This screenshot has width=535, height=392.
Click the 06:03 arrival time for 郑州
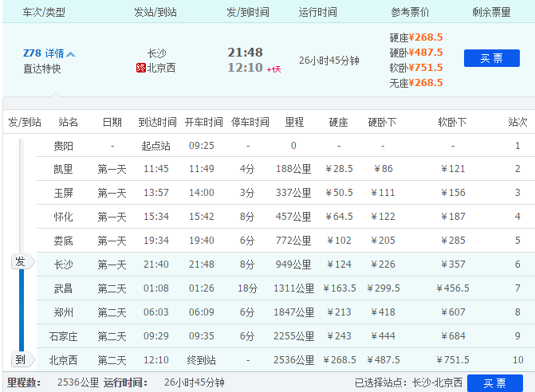point(156,312)
